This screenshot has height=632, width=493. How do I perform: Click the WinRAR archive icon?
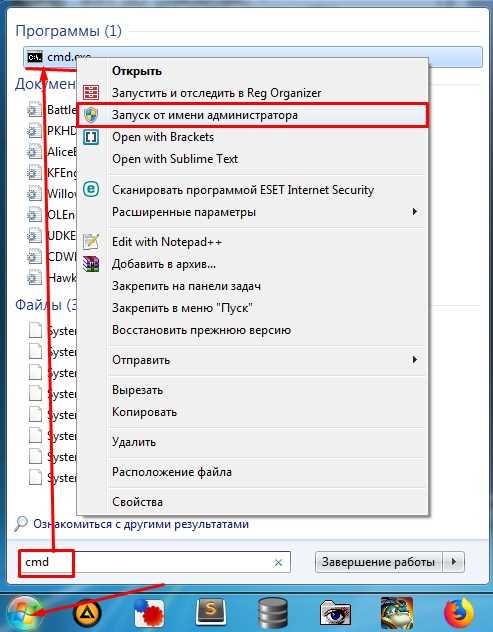pos(91,264)
